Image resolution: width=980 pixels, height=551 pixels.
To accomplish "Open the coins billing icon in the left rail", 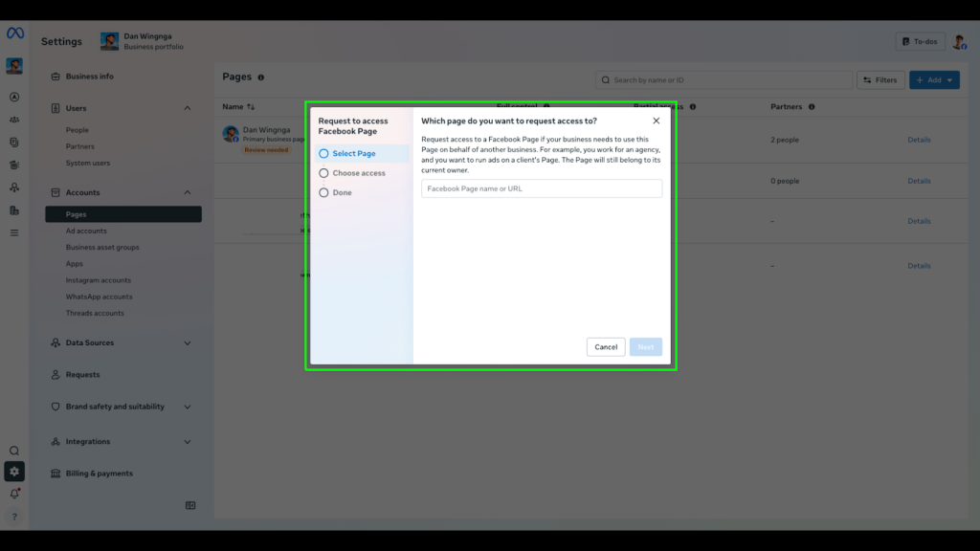I will tap(14, 210).
